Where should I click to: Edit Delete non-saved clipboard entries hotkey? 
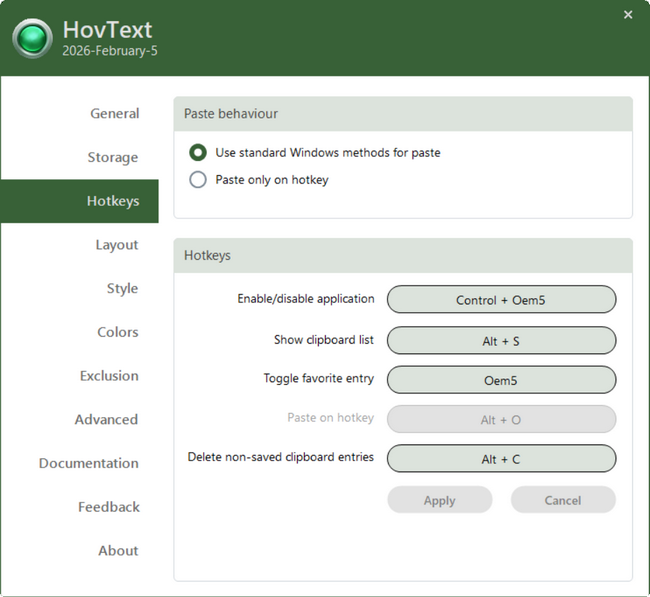[x=501, y=459]
